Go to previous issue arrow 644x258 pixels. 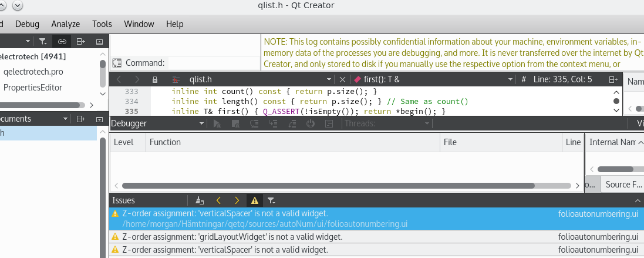tap(218, 200)
